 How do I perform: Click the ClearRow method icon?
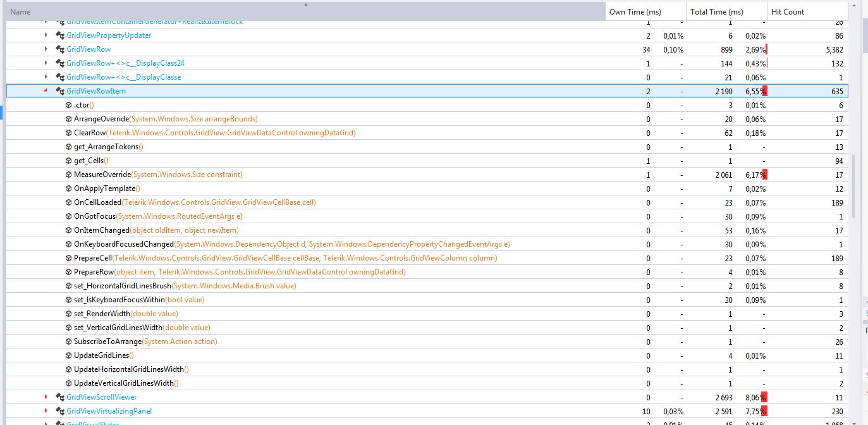[x=68, y=133]
